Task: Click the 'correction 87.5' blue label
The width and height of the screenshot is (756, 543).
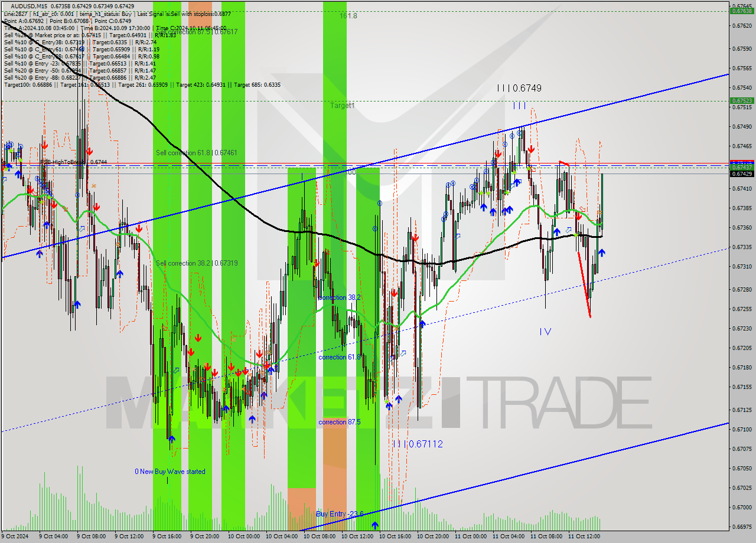Action: click(340, 422)
